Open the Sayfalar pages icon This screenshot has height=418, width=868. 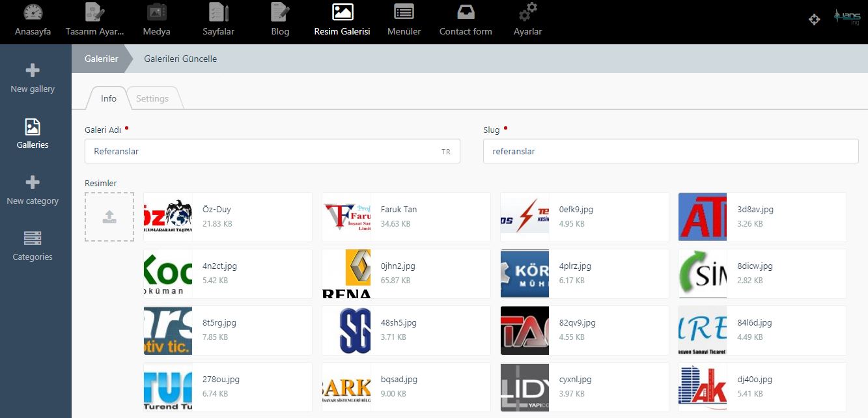click(218, 12)
